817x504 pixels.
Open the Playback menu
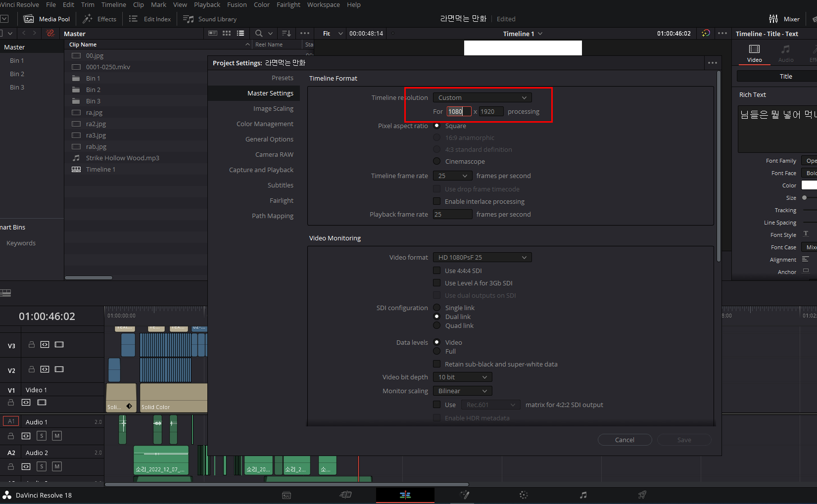pos(207,4)
